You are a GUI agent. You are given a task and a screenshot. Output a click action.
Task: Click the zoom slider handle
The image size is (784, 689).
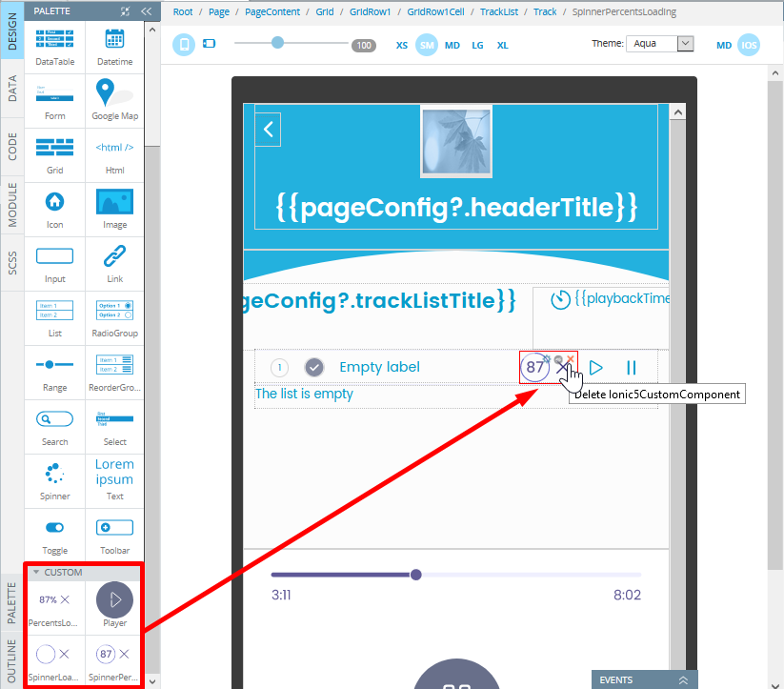point(277,43)
